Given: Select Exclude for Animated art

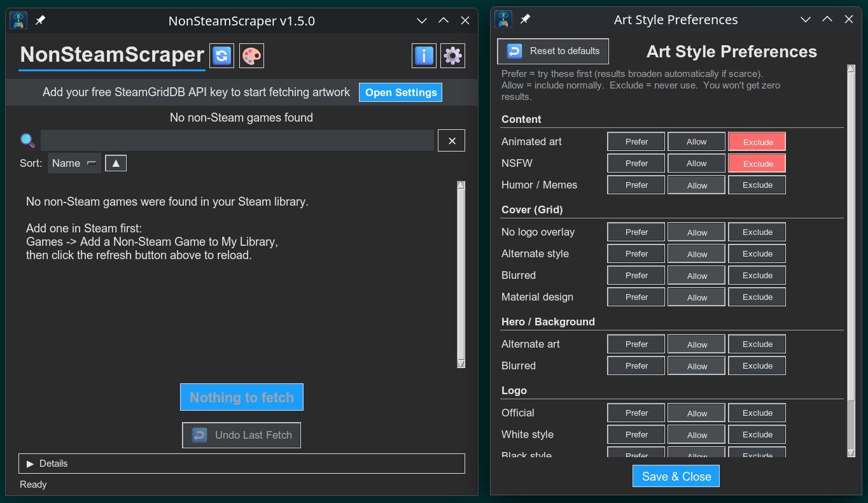Looking at the screenshot, I should (x=757, y=142).
